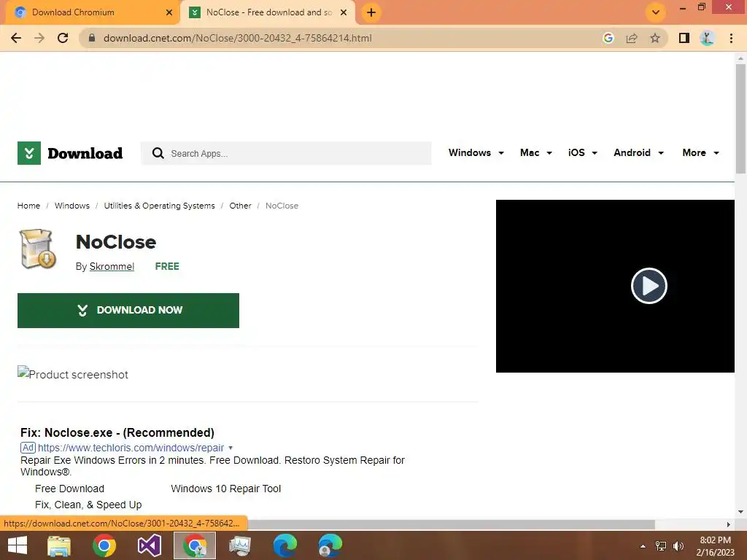Click the green FREE price label
747x560 pixels.
[167, 267]
